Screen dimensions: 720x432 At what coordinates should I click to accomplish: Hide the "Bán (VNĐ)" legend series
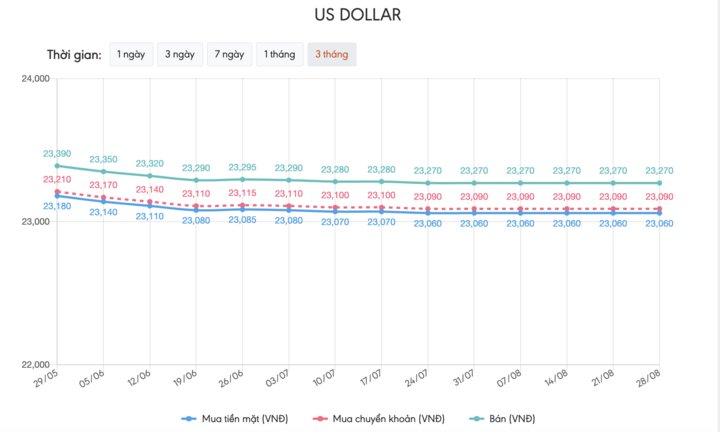click(510, 417)
